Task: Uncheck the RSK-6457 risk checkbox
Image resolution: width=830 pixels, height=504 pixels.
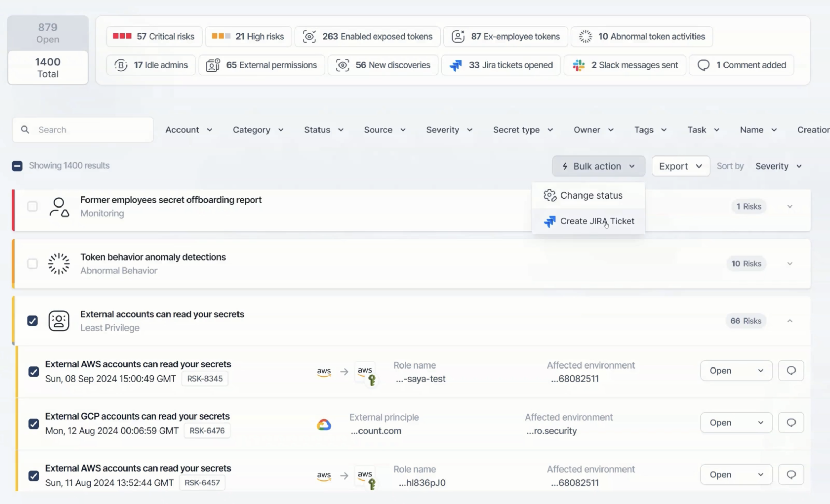Action: [x=33, y=476]
